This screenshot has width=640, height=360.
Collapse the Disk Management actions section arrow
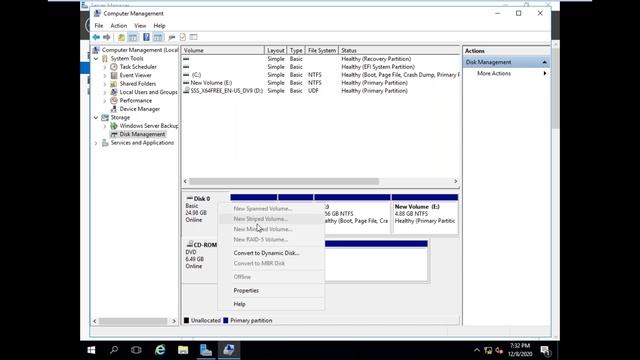[x=544, y=62]
